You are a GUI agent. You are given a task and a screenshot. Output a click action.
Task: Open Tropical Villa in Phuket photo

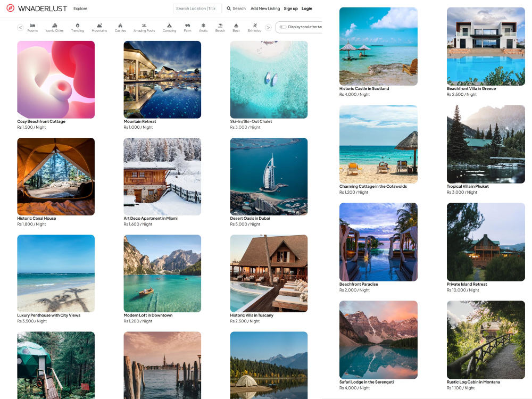486,144
